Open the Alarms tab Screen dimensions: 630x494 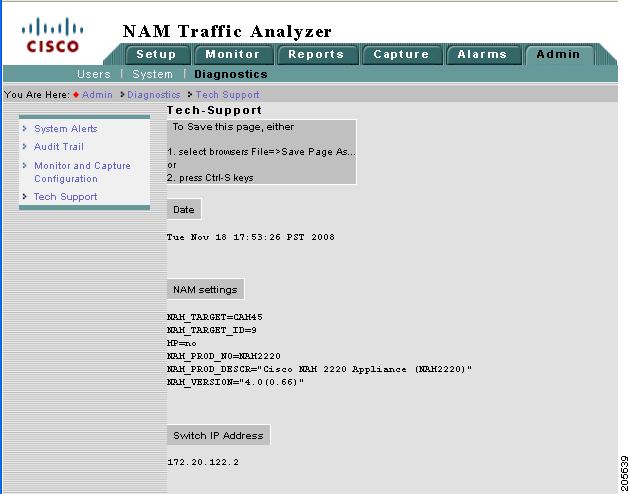coord(482,55)
